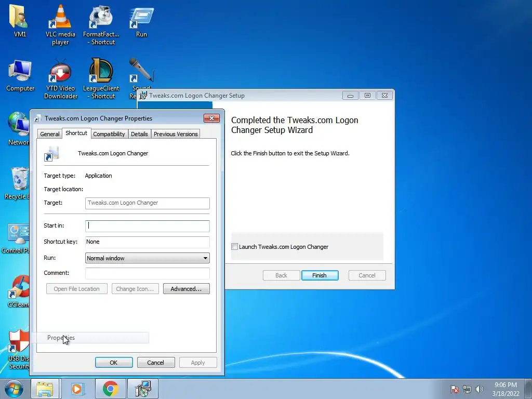This screenshot has height=399, width=532.
Task: Open Windows Media Player from the taskbar
Action: (x=77, y=389)
